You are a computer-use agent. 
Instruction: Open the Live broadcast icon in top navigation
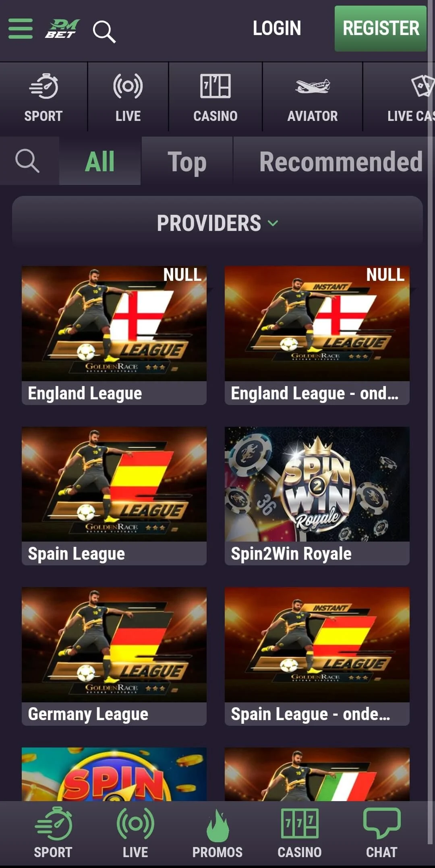[x=128, y=86]
